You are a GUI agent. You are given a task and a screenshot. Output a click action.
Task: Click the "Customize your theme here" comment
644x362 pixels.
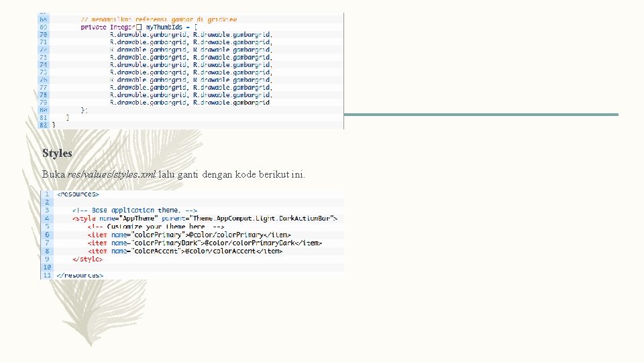[x=156, y=227]
